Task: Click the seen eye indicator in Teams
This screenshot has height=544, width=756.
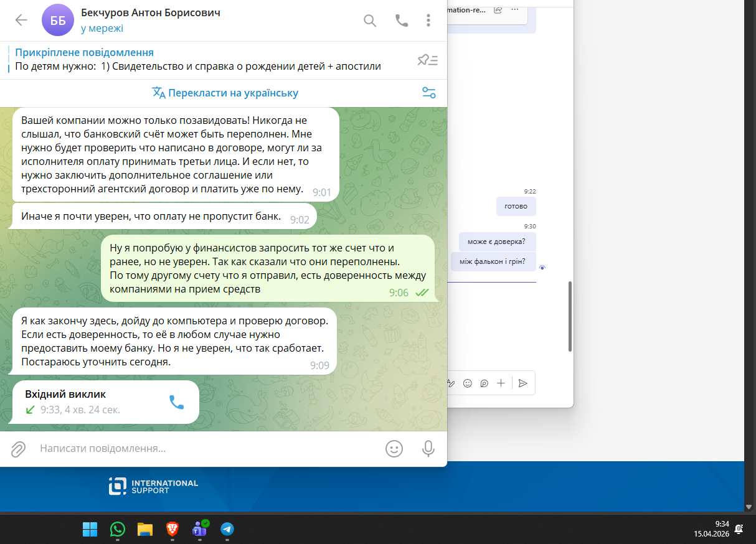Action: 542,268
